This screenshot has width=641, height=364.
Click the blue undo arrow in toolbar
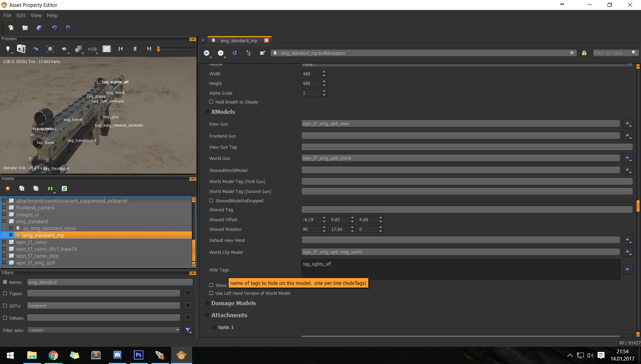tap(54, 28)
